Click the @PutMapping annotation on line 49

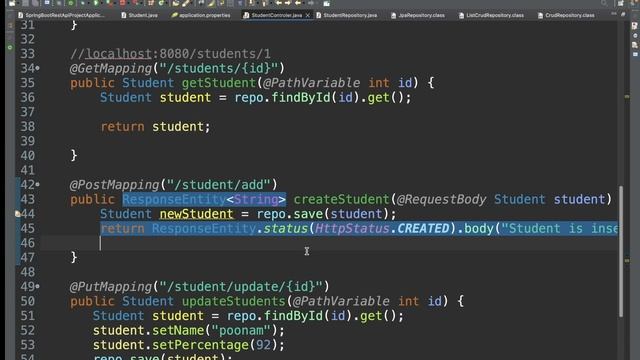[111, 287]
